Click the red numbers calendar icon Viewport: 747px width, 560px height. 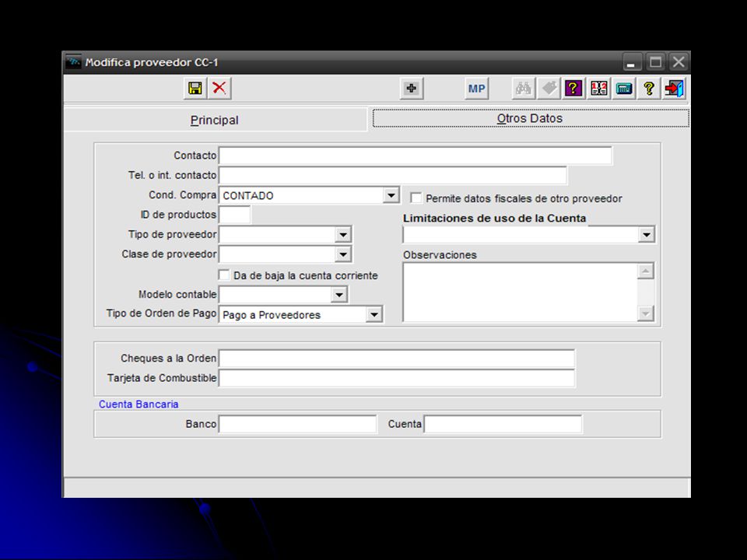click(599, 89)
